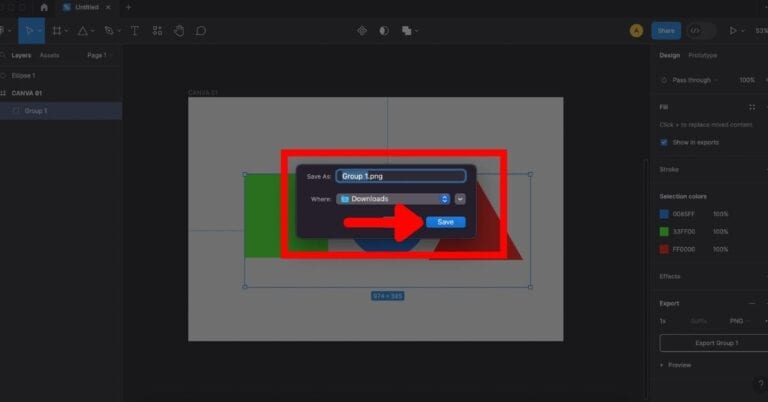
Task: Open the Frame tool dropdown arrow
Action: coord(66,31)
